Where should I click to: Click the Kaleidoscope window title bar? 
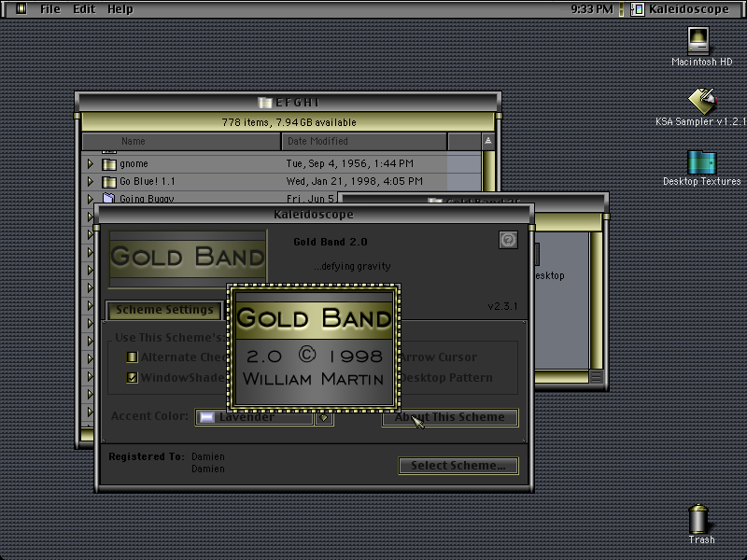point(314,215)
